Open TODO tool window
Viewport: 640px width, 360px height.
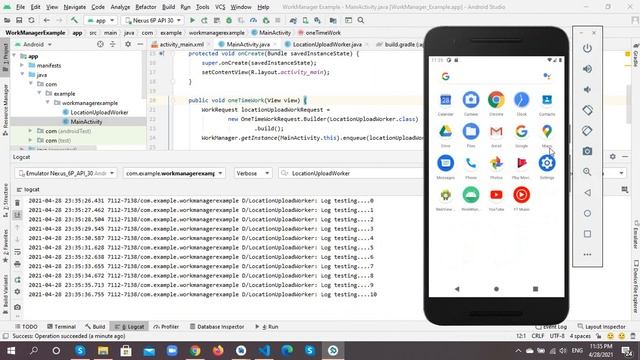tap(26, 327)
